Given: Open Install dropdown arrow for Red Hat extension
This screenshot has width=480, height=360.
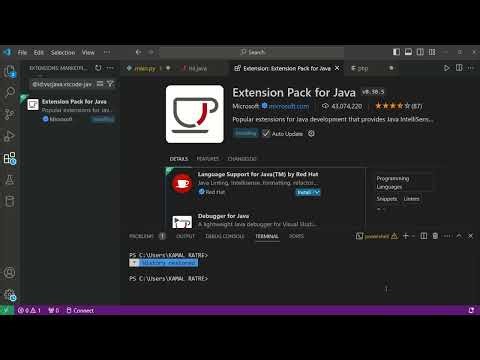Looking at the screenshot, I should [x=317, y=192].
